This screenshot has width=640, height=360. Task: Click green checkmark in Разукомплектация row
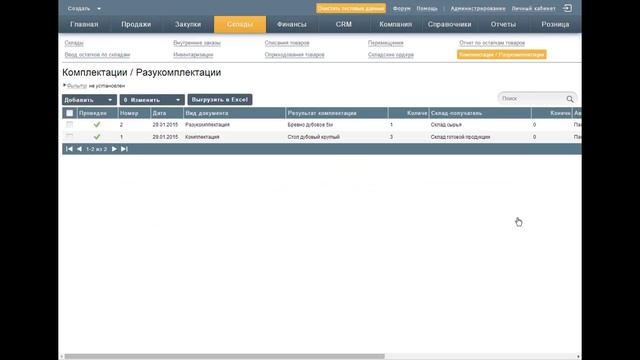pyautogui.click(x=97, y=124)
